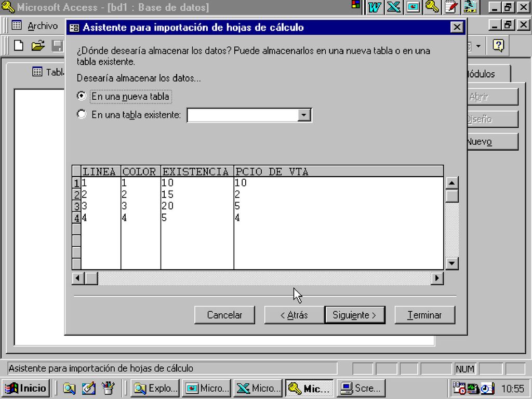Screen dimensions: 532x399
Task: Click the active Access 'Mic...' taskbar button
Action: point(310,388)
